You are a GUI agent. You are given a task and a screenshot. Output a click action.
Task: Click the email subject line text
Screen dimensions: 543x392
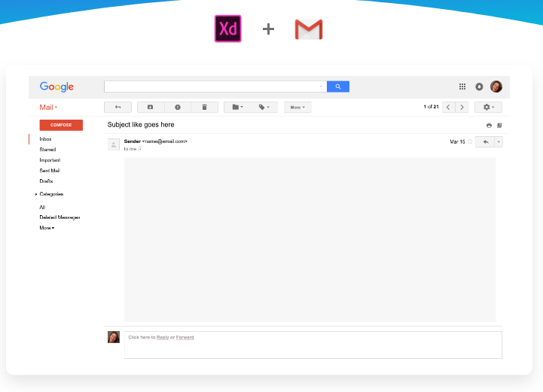point(141,125)
